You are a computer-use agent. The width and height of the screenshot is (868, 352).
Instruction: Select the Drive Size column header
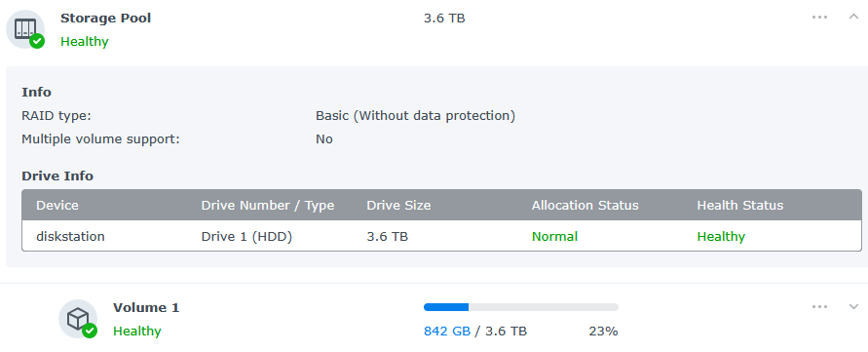tap(398, 205)
